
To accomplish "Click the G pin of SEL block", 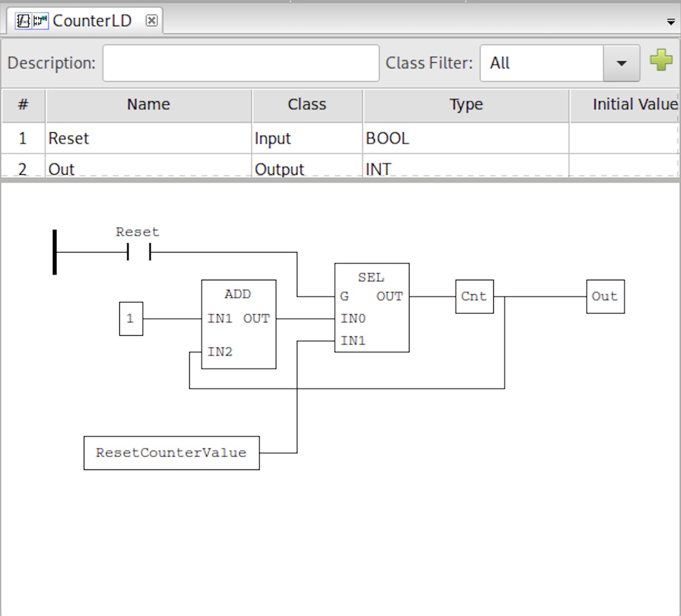I will (x=345, y=296).
